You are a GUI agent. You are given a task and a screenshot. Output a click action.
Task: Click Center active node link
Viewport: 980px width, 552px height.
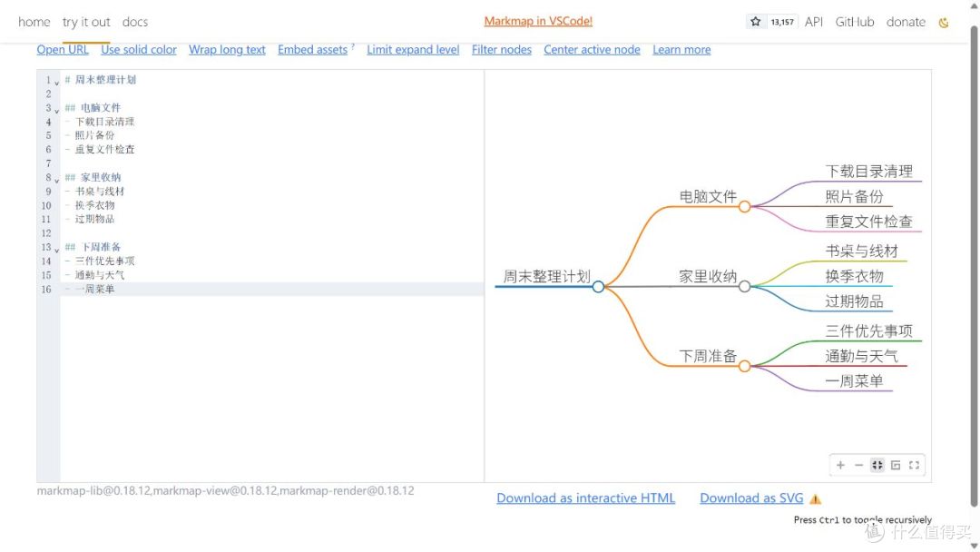(592, 49)
